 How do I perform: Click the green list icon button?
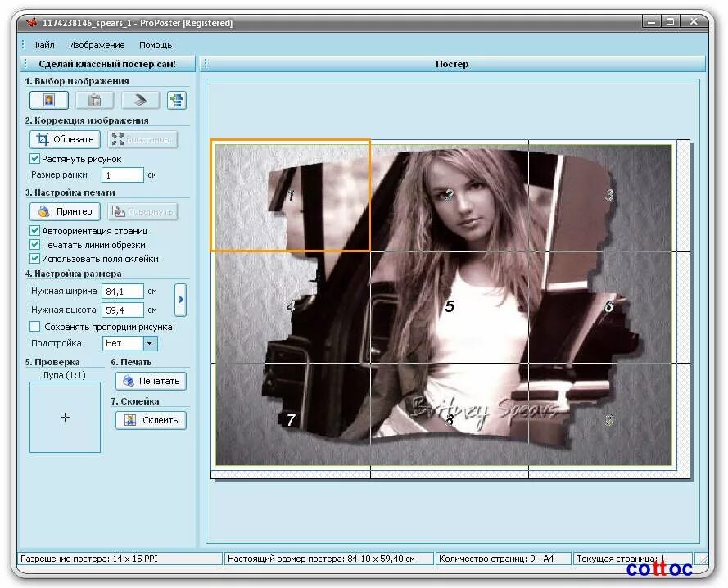click(x=177, y=100)
